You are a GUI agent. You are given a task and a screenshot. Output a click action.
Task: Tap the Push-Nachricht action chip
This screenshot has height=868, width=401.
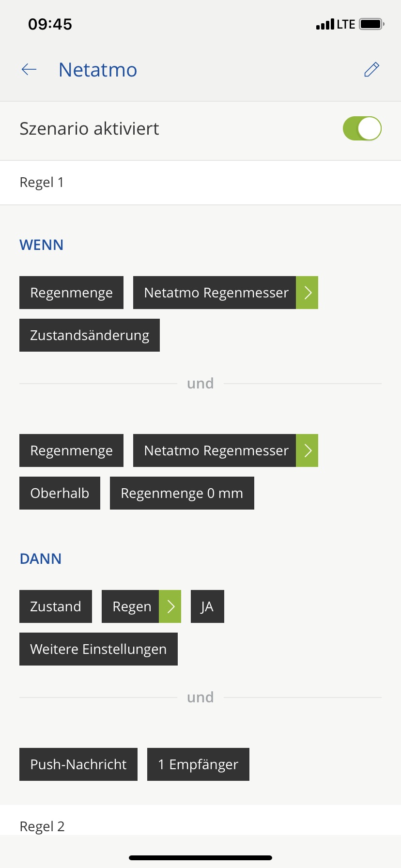coord(78,764)
